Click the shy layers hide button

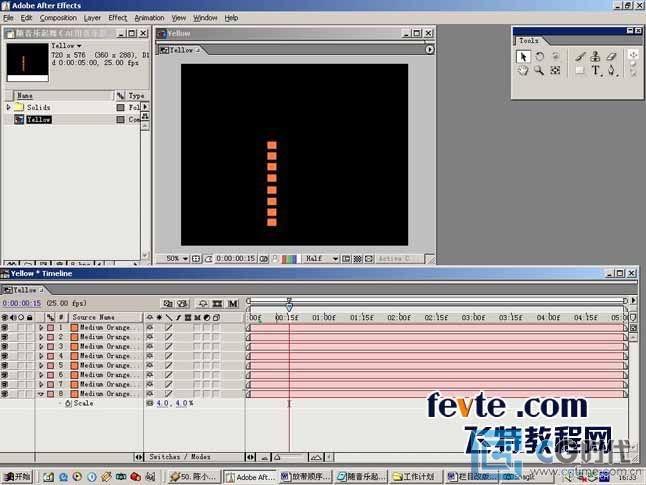pos(202,304)
